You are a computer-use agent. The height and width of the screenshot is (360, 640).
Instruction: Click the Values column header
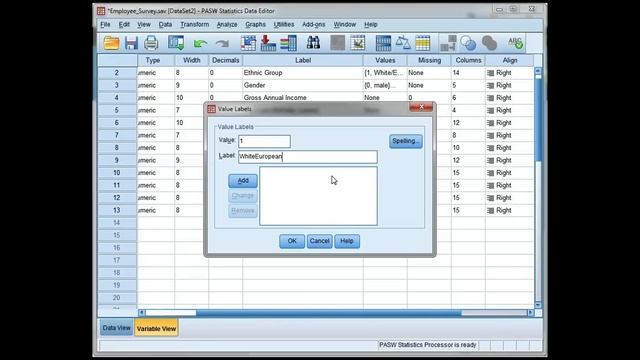385,60
